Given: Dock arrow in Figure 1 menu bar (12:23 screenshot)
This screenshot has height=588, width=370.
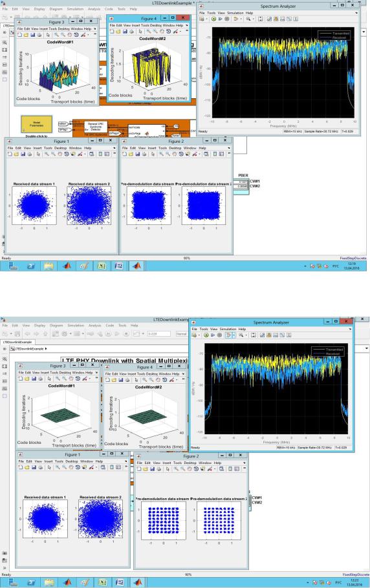Looking at the screenshot, I should click(126, 461).
